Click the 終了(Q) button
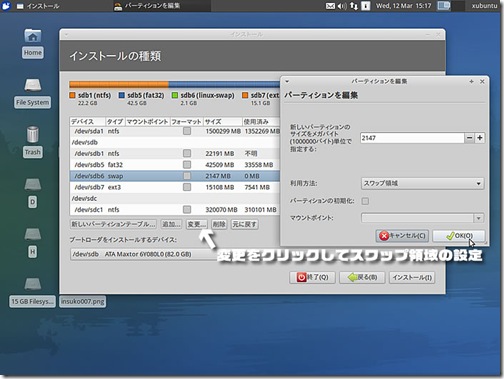This screenshot has height=379, width=504. click(312, 277)
